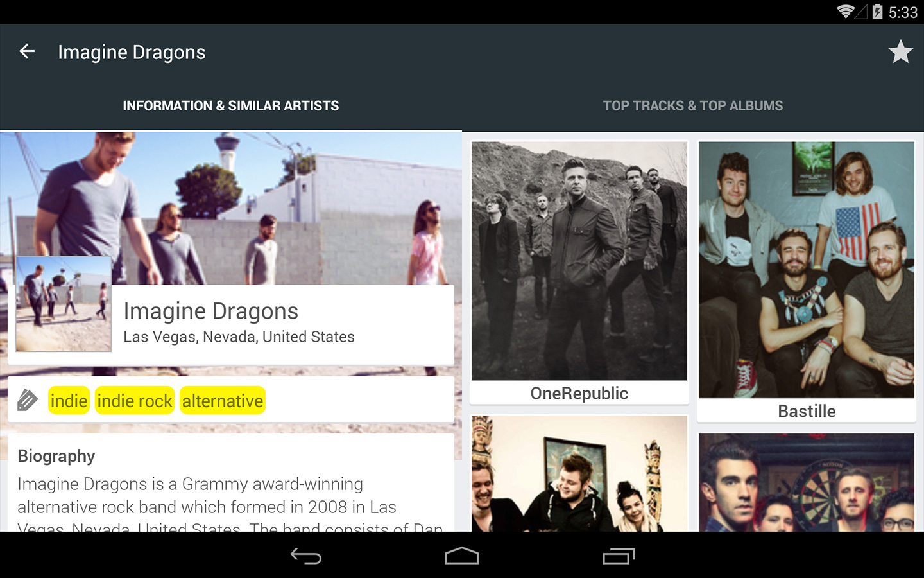The image size is (924, 578).
Task: Switch to Top Tracks & Top Albums tab
Action: click(x=693, y=106)
